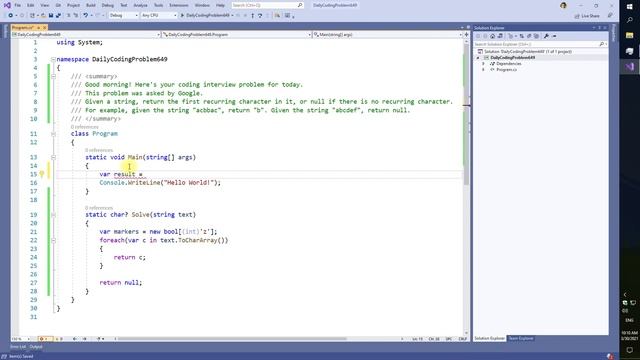This screenshot has width=640, height=360.
Task: Open File Explorer from the taskbar
Action: [x=629, y=36]
